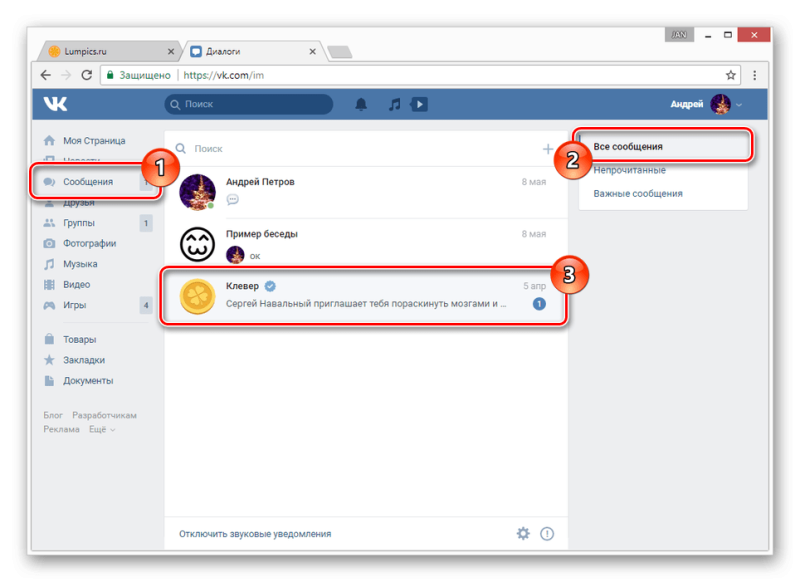Click the browser forward arrow
Screen dimensions: 800x582
66,75
